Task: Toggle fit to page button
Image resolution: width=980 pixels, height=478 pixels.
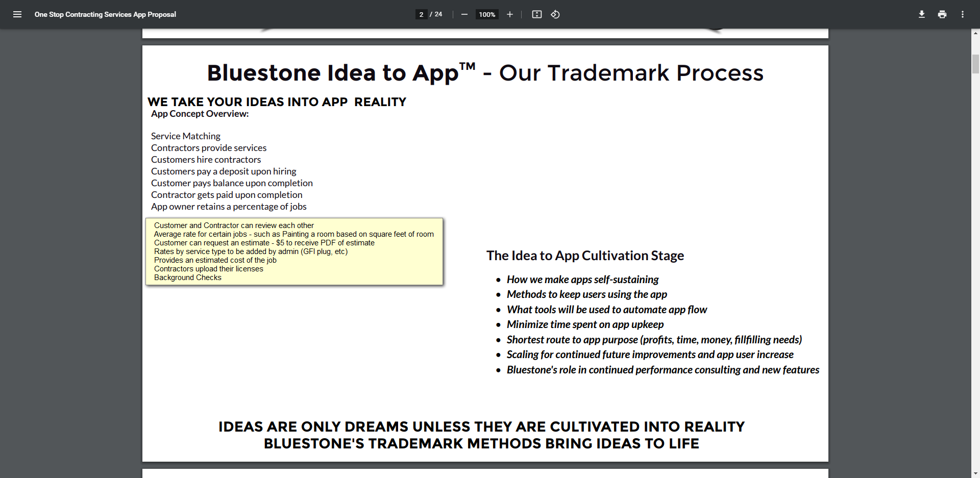Action: (x=536, y=14)
